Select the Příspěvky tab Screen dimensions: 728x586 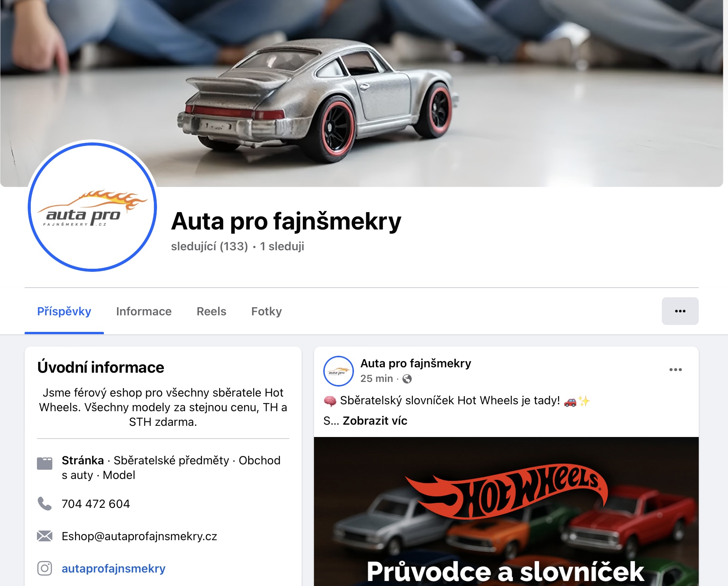pyautogui.click(x=64, y=311)
